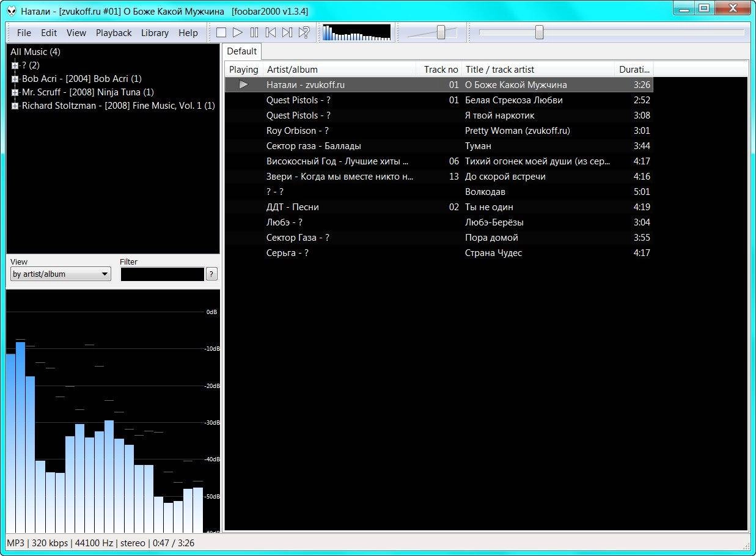Expand the "? (2)" library node
The width and height of the screenshot is (756, 556).
[x=15, y=65]
